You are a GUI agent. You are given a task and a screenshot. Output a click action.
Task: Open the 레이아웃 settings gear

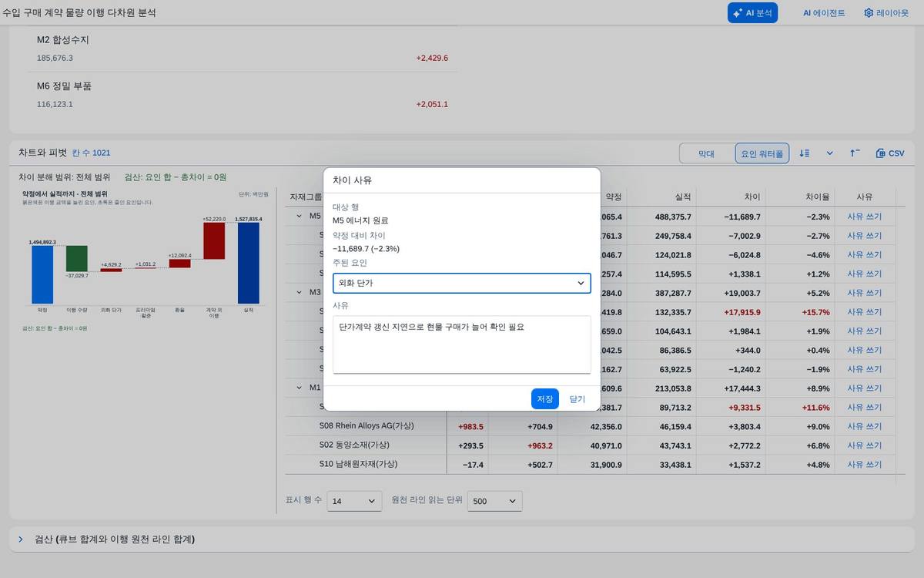[x=886, y=13]
